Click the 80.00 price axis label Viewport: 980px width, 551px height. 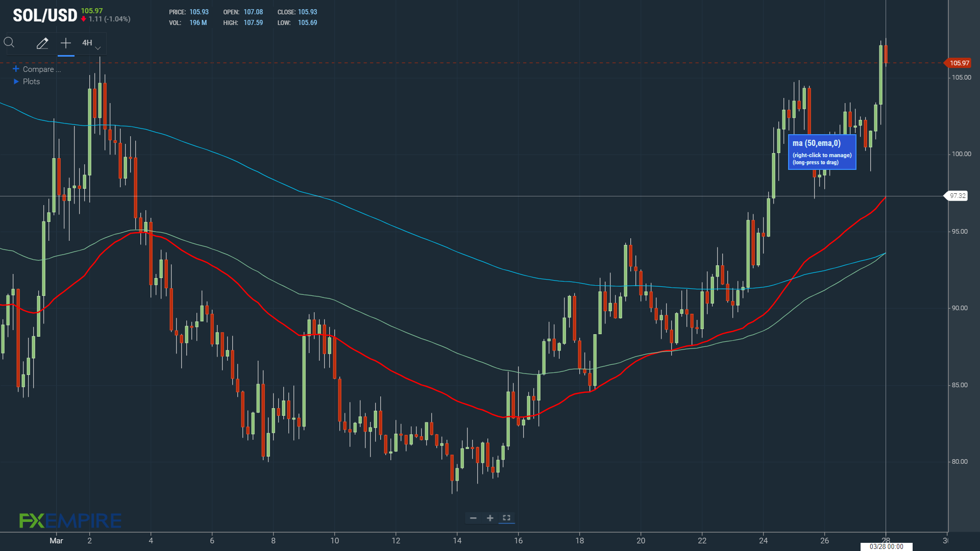pos(960,462)
